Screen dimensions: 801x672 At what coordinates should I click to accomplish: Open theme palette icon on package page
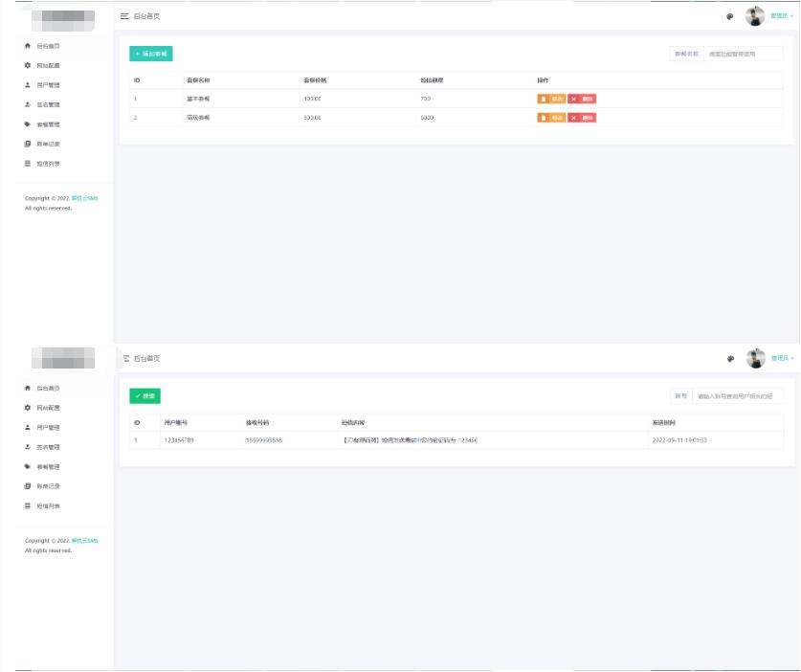[729, 16]
